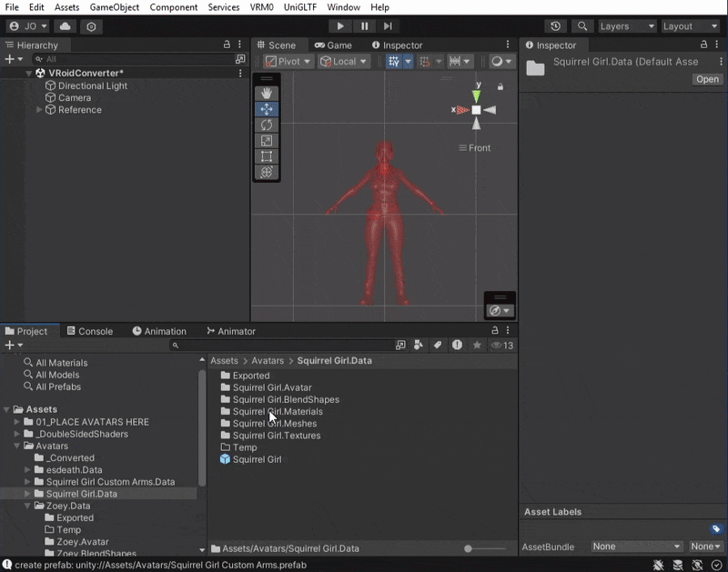This screenshot has width=728, height=572.
Task: Click the Step frame button
Action: click(x=389, y=26)
